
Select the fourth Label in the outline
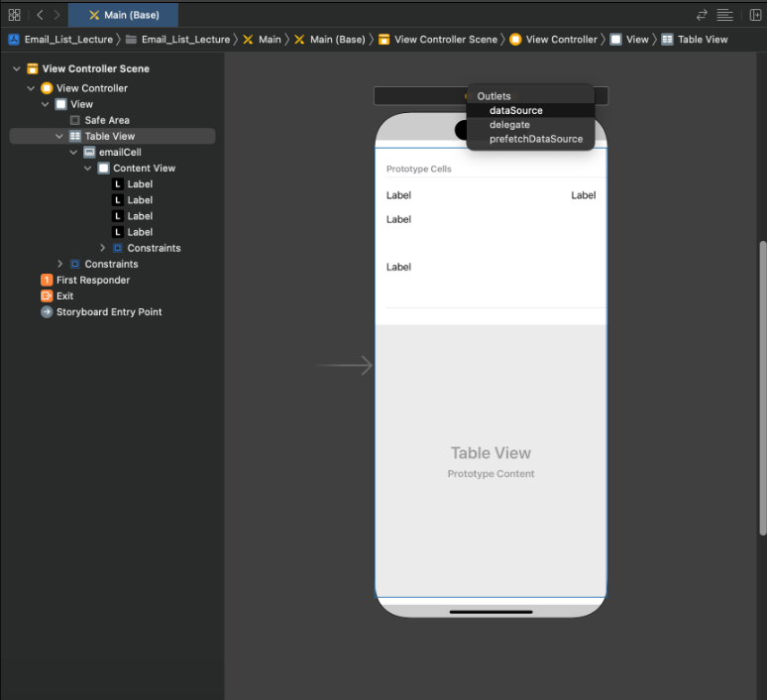(140, 232)
